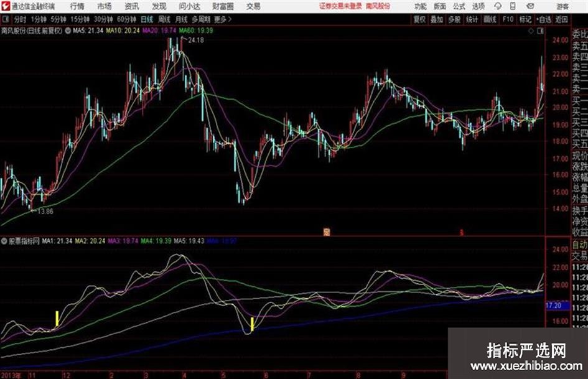Click the 自动 auto label in right panel
The width and height of the screenshot is (588, 379).
580,245
